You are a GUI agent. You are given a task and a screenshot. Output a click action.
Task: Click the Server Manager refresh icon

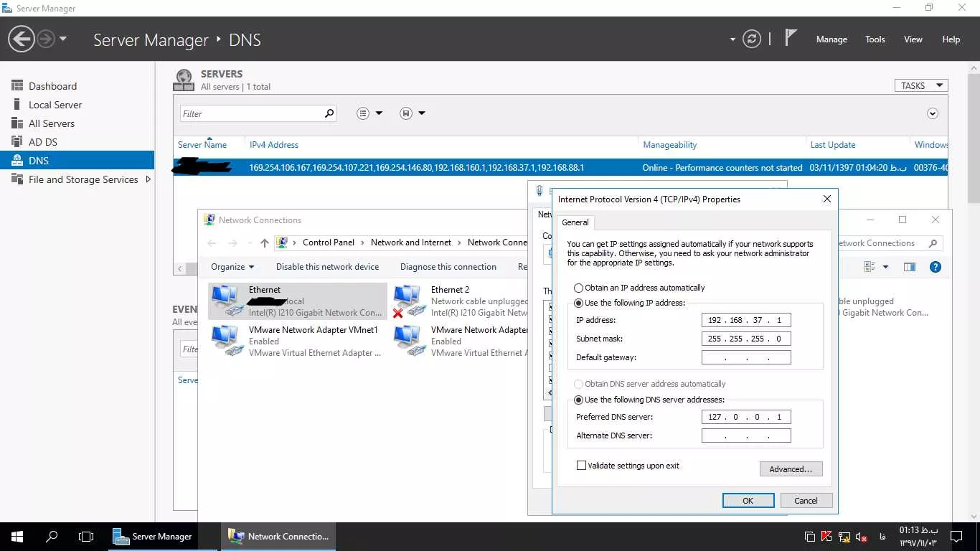751,39
